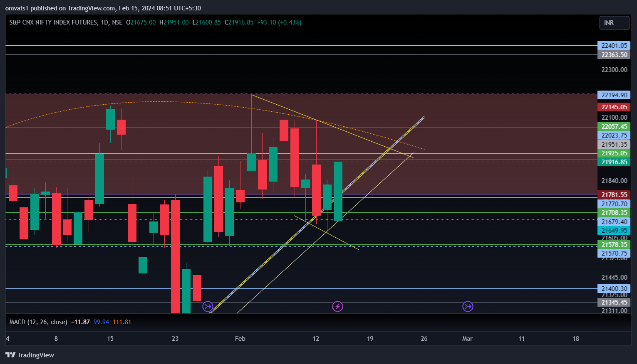
Task: Select the 21770.70 price label
Action: pyautogui.click(x=614, y=204)
